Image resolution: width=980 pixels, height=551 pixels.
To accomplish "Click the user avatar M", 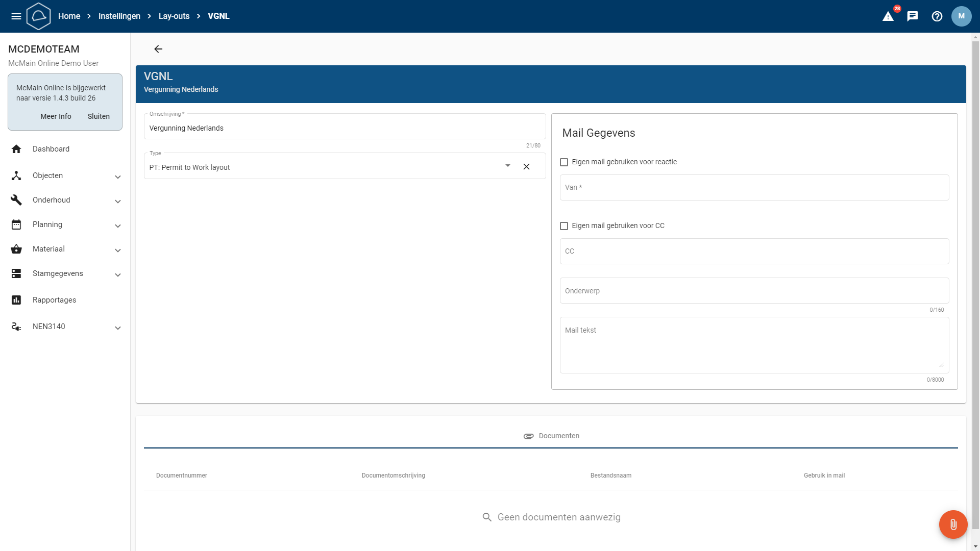I will click(961, 16).
